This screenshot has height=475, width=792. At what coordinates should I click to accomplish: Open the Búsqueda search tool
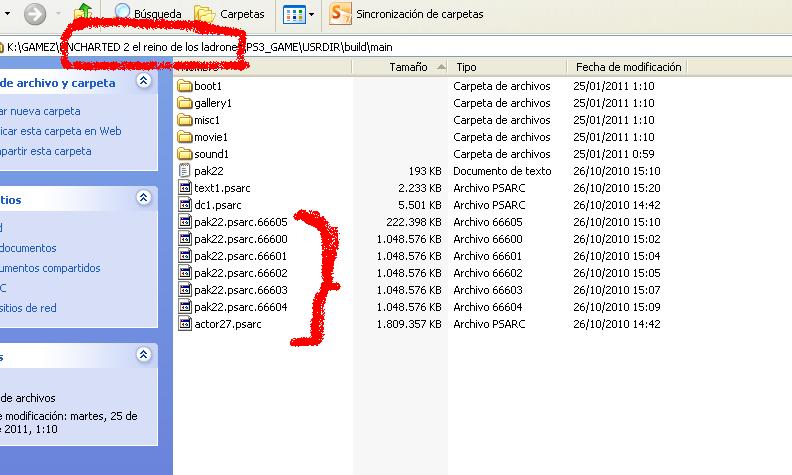coord(147,14)
